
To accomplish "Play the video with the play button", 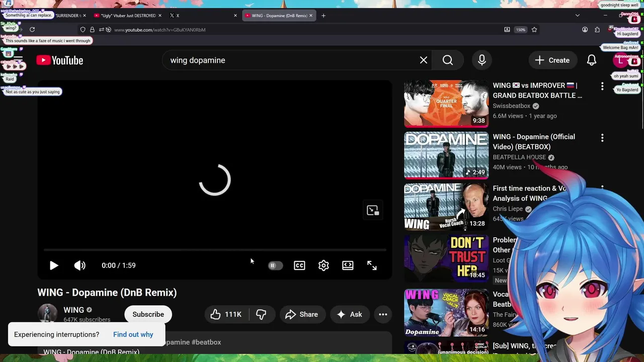I will [54, 265].
